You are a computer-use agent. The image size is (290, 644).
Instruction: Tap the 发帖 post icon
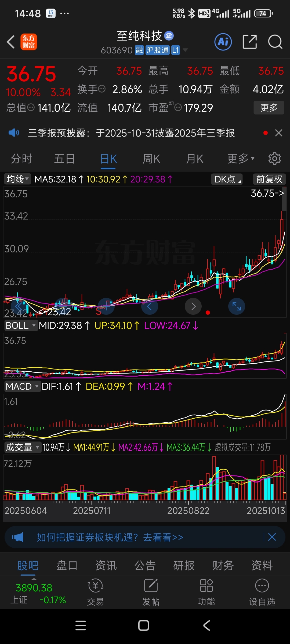(151, 592)
